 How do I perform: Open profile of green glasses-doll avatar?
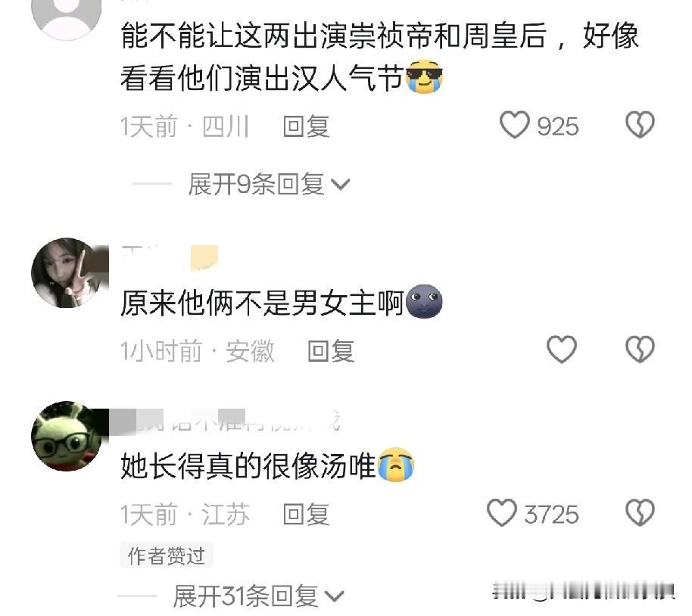tap(66, 436)
